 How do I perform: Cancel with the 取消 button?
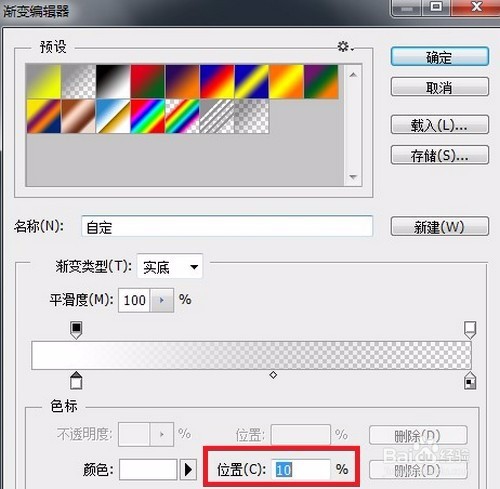440,87
